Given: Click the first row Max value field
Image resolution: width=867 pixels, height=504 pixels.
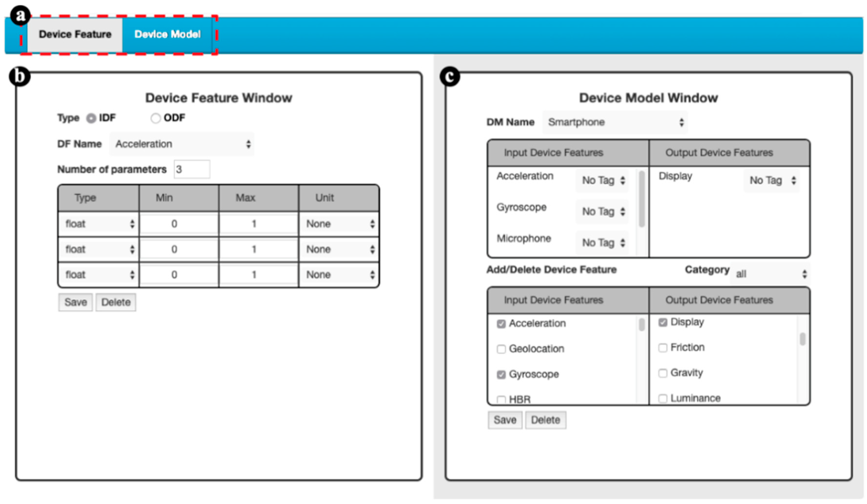Looking at the screenshot, I should click(x=258, y=224).
